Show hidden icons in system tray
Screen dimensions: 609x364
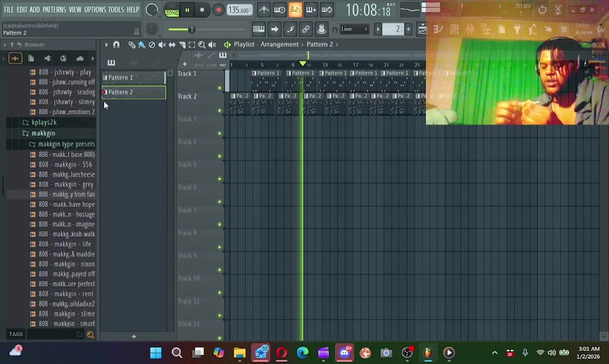click(x=495, y=353)
